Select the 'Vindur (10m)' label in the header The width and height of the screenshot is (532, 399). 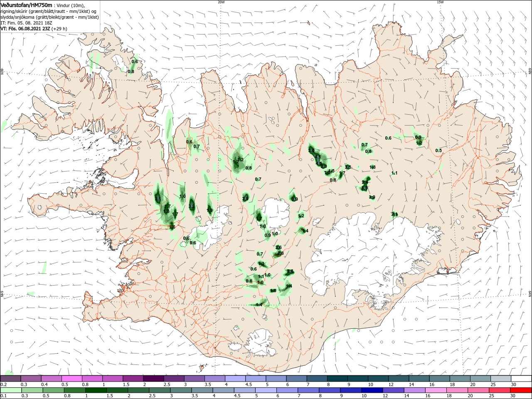[x=71, y=5]
